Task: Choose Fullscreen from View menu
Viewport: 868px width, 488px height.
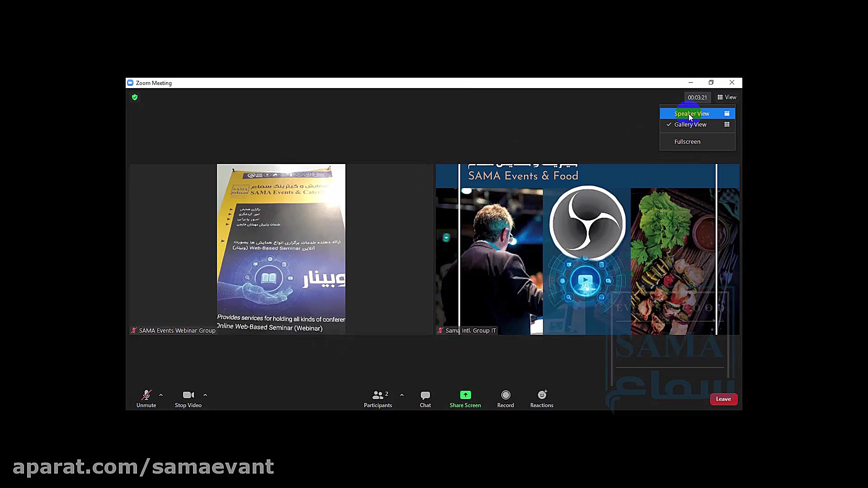Action: (x=698, y=141)
